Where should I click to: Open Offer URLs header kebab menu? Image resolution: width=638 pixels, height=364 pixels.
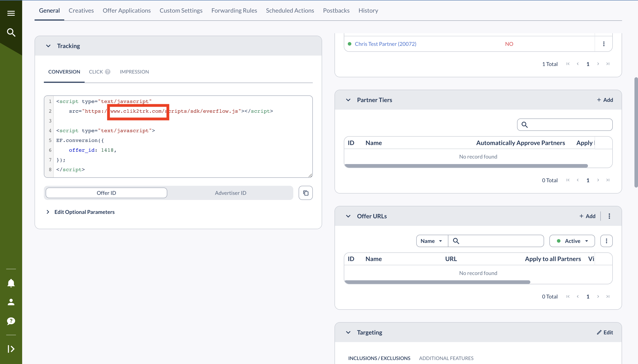coord(609,216)
